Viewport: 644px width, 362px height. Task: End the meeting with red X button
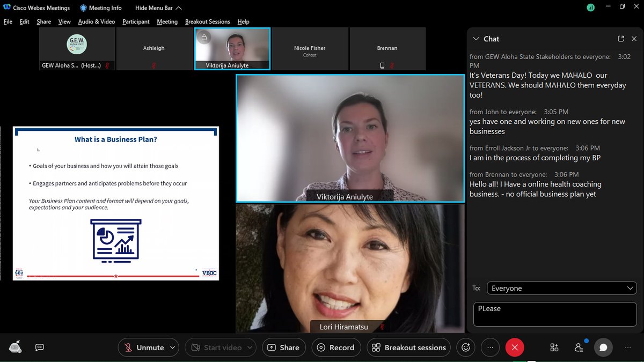(514, 348)
